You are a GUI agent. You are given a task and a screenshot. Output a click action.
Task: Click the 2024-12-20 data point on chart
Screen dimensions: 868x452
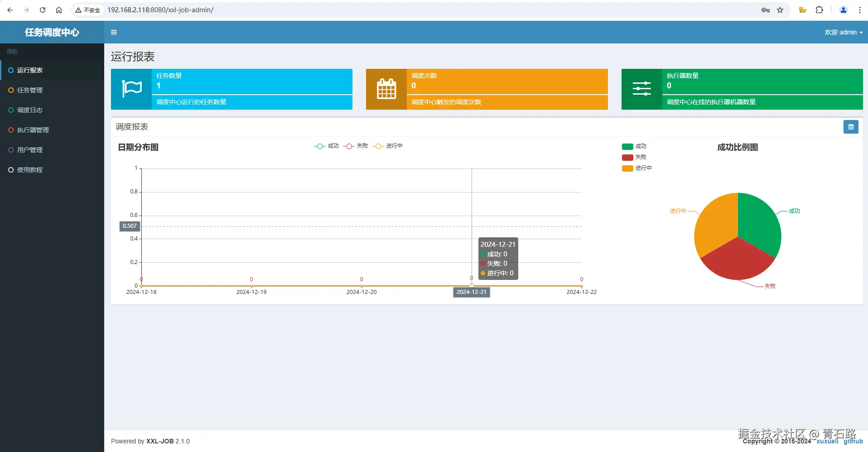pyautogui.click(x=362, y=286)
